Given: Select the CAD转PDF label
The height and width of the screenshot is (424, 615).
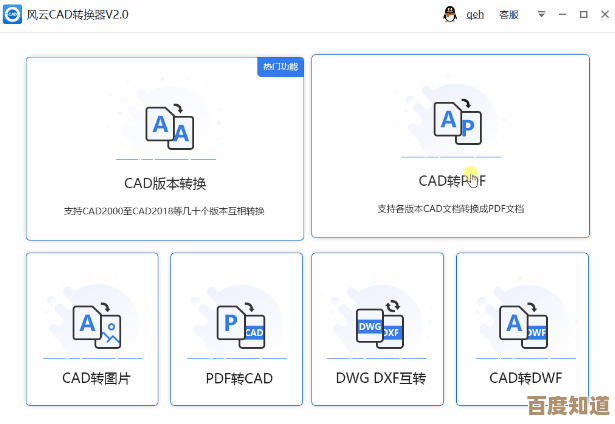Looking at the screenshot, I should coord(451,181).
